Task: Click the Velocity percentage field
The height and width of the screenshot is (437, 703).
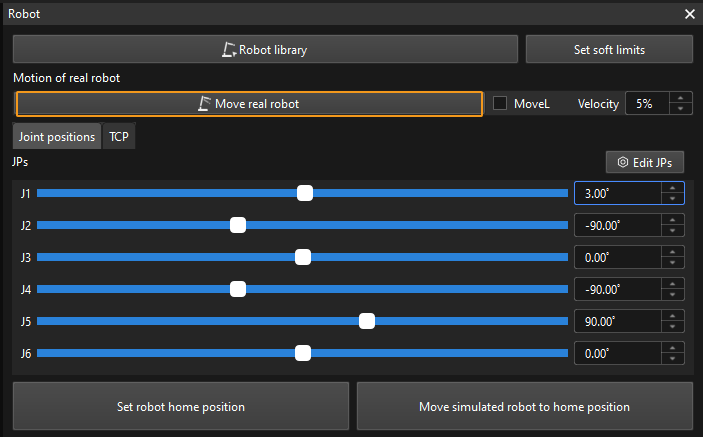Action: point(645,103)
